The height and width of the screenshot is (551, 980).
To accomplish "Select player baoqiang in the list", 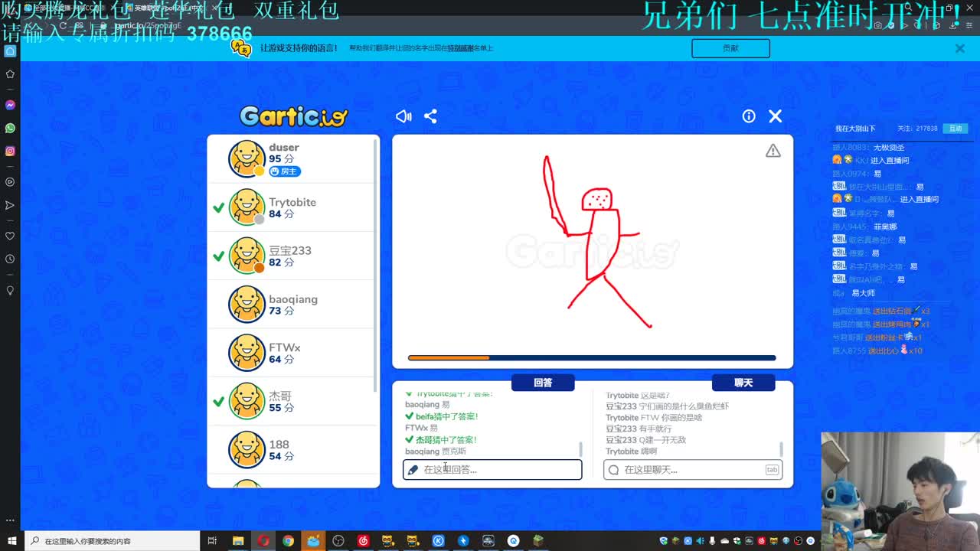I will pyautogui.click(x=291, y=305).
